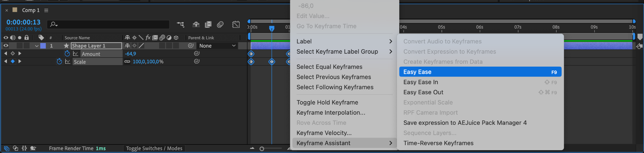This screenshot has height=153, width=644.
Task: Hide Shape Layer 1 with the eye icon
Action: coord(6,46)
